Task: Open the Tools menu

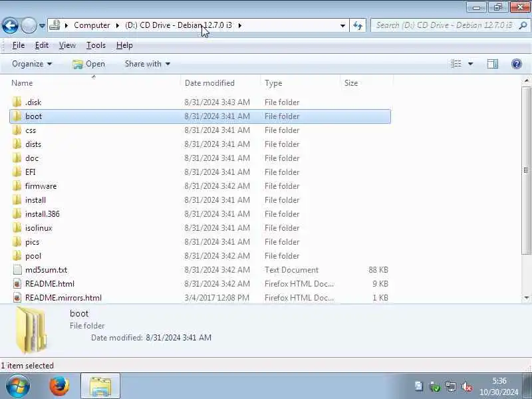Action: pyautogui.click(x=96, y=45)
